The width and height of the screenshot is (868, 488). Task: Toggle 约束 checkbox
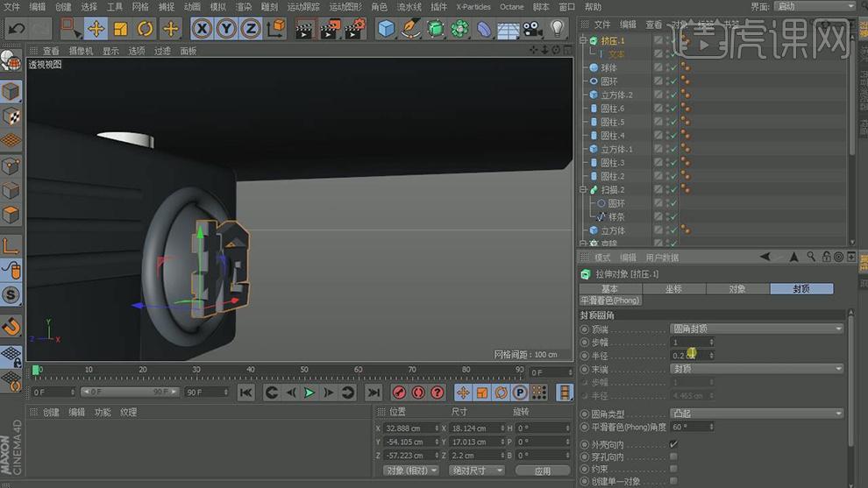[x=673, y=469]
